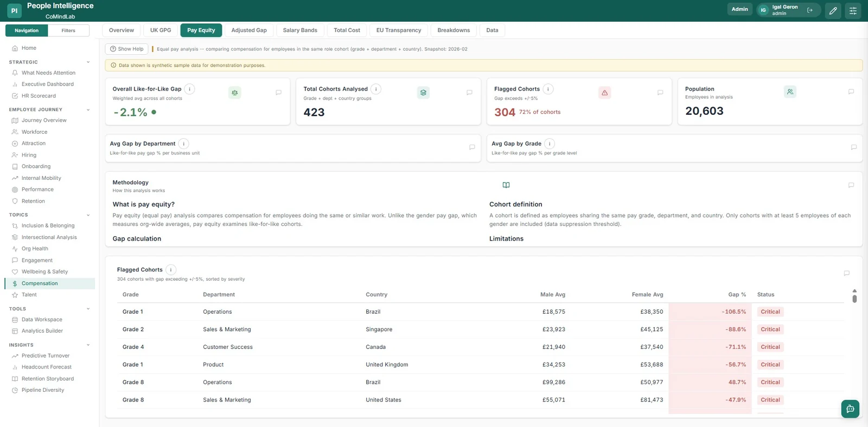Open comment icon on Avg Gap by Department
The width and height of the screenshot is (868, 427).
472,147
